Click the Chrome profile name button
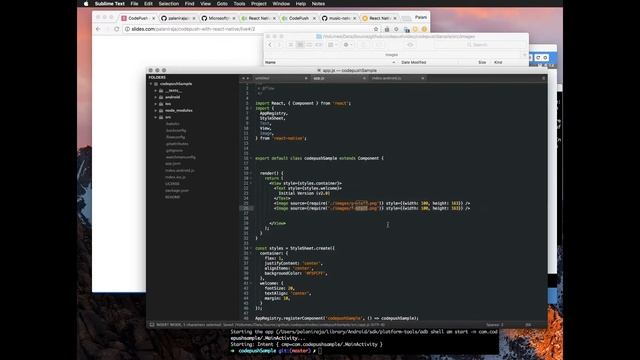Viewport: 640px width, 360px height. tap(420, 17)
